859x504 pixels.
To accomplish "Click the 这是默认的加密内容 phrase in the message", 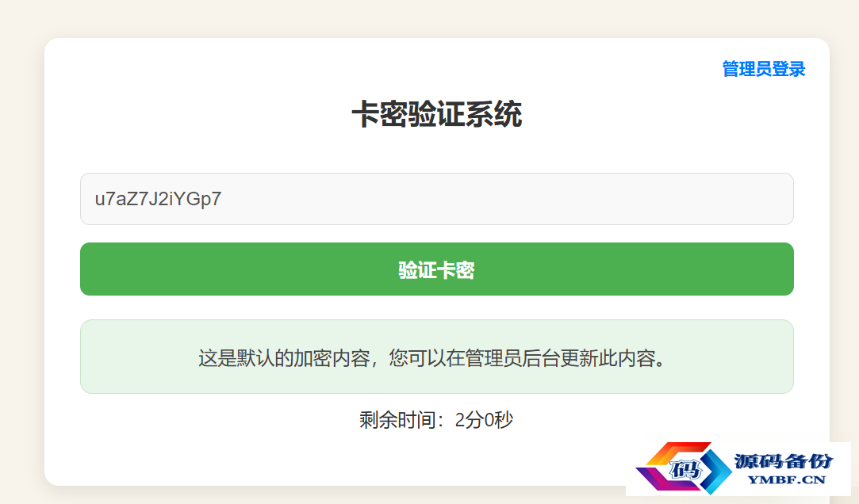I will (x=284, y=358).
